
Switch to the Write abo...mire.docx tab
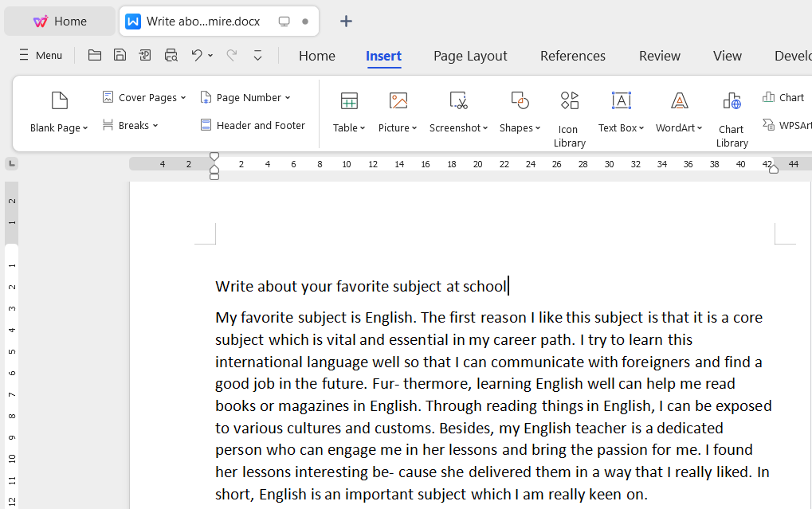pyautogui.click(x=203, y=22)
